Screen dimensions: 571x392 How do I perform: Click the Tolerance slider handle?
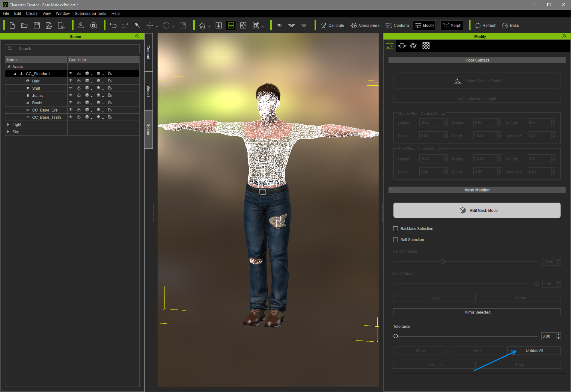(x=396, y=336)
